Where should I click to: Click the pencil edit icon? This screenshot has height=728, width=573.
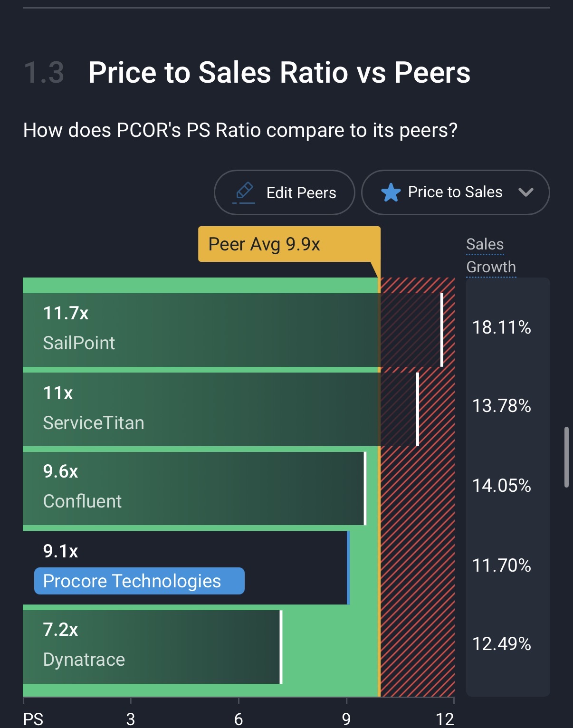pos(244,192)
